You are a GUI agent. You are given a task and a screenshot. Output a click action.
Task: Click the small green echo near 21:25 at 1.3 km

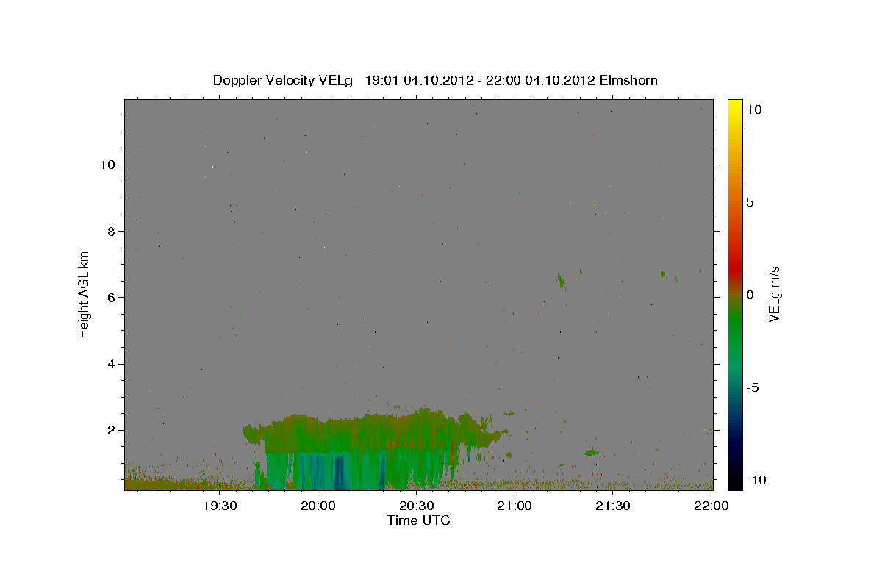coord(592,452)
